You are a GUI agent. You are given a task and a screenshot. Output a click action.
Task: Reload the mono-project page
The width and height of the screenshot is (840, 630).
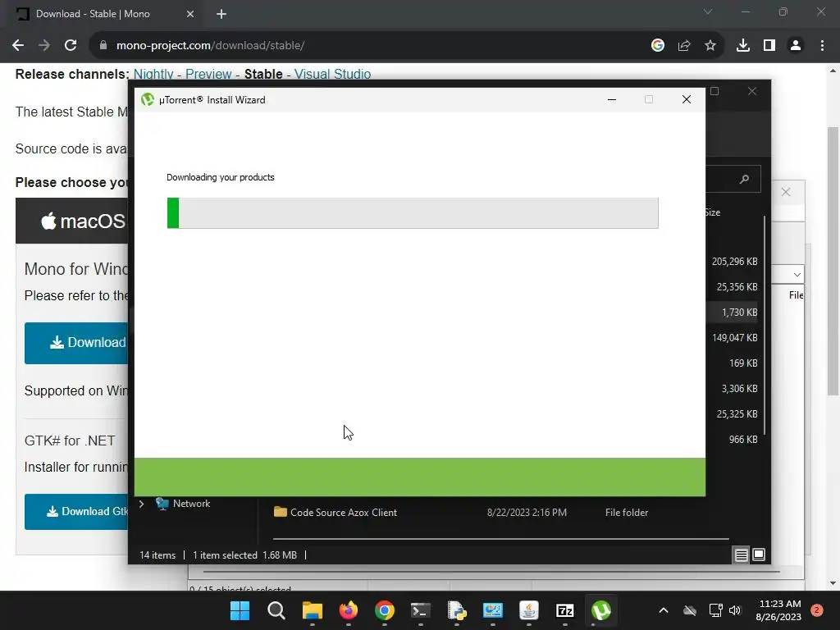pos(71,46)
